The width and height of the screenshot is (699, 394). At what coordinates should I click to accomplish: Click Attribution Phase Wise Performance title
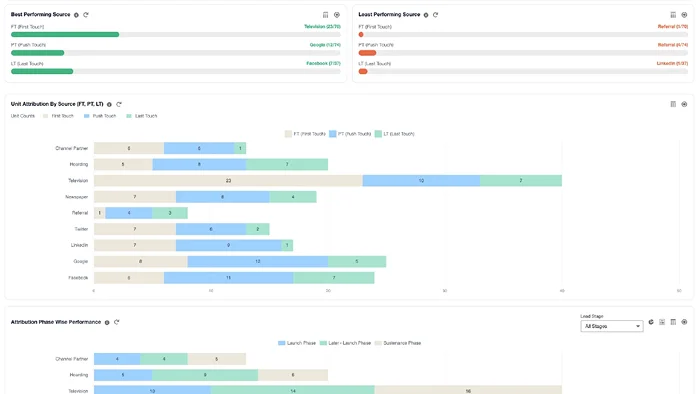56,322
